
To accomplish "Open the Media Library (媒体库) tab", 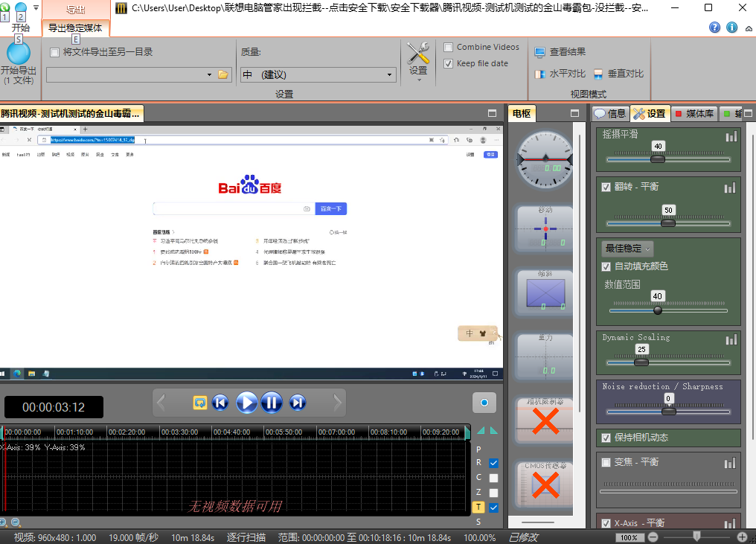I will (x=694, y=114).
